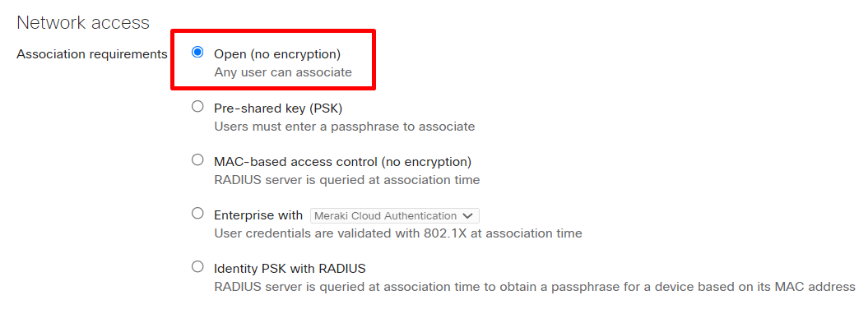
Task: Click 'User credentials are validated with 802.1X' text
Action: coord(398,233)
